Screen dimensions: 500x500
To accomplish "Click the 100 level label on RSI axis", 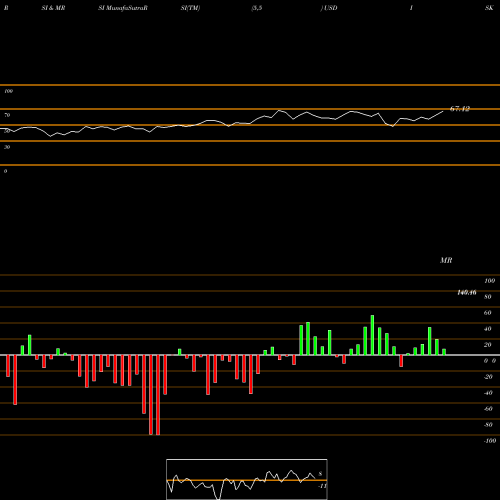I will [8, 91].
